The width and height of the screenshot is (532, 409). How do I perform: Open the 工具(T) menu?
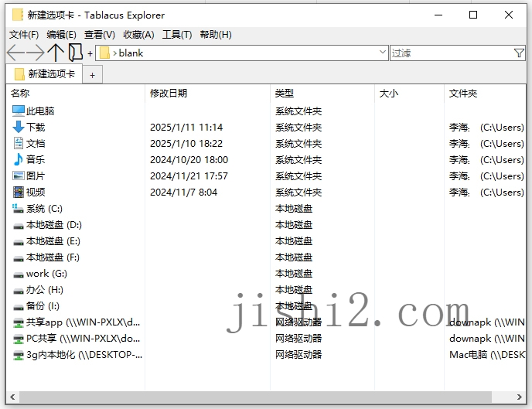click(177, 35)
